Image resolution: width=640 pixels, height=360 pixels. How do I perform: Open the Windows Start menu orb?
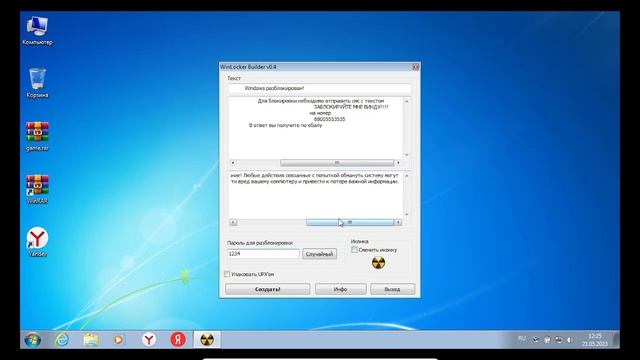[x=33, y=340]
